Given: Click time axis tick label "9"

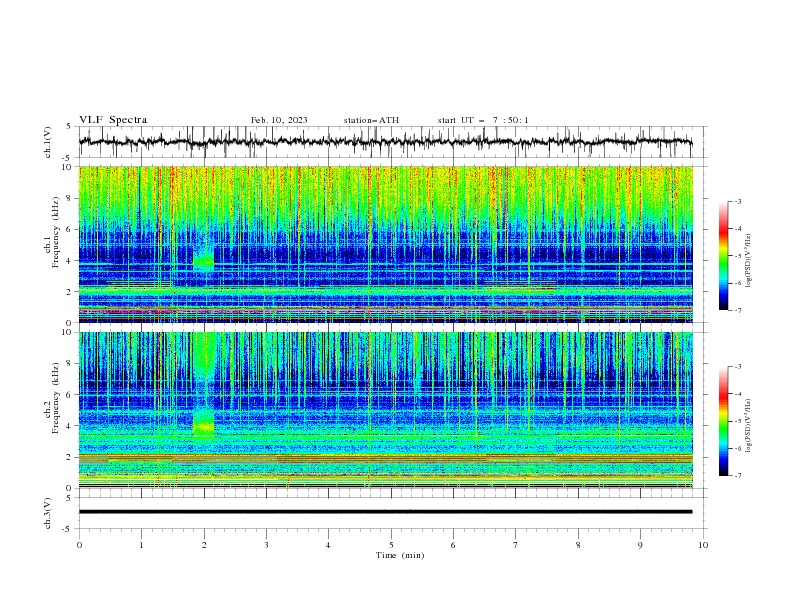Looking at the screenshot, I should pyautogui.click(x=640, y=545).
